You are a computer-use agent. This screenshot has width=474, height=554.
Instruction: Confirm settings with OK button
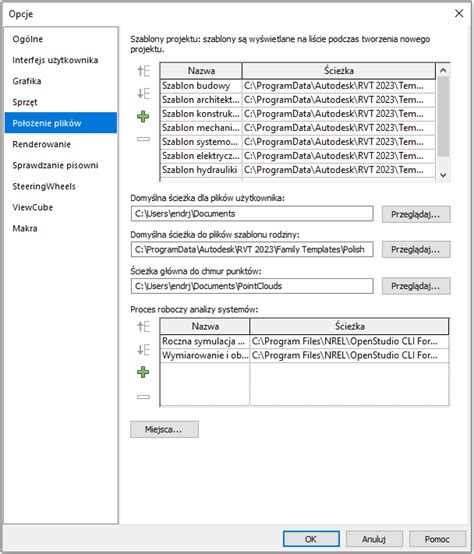pos(311,539)
